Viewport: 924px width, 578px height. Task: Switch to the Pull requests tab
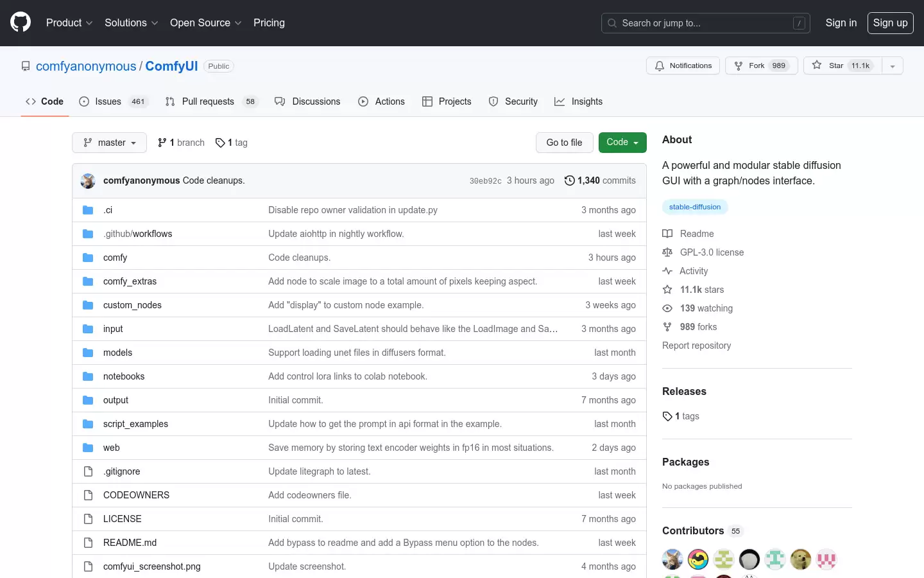click(211, 101)
